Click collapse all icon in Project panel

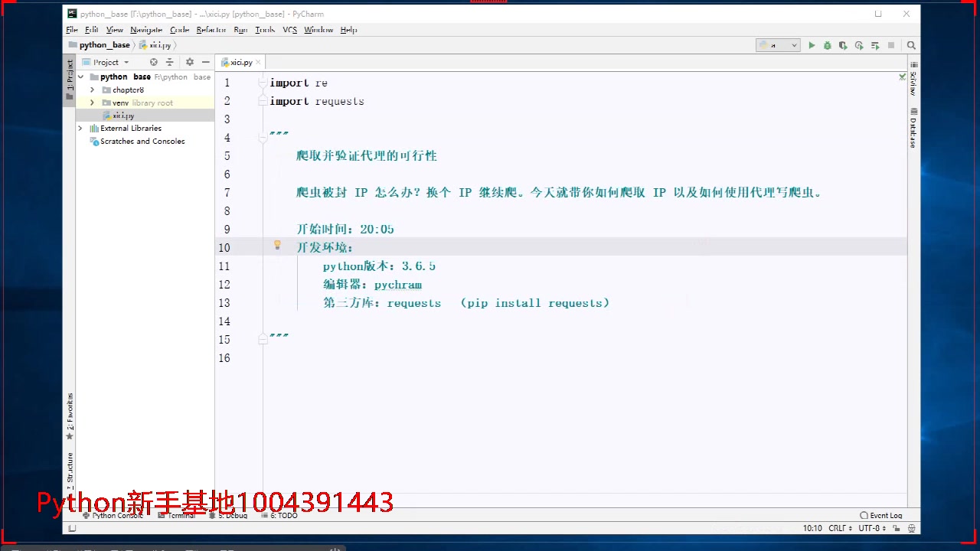(x=170, y=62)
